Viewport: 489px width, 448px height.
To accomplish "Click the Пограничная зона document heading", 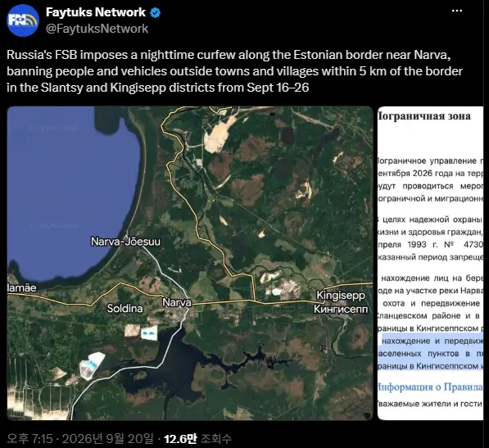I will [x=424, y=116].
